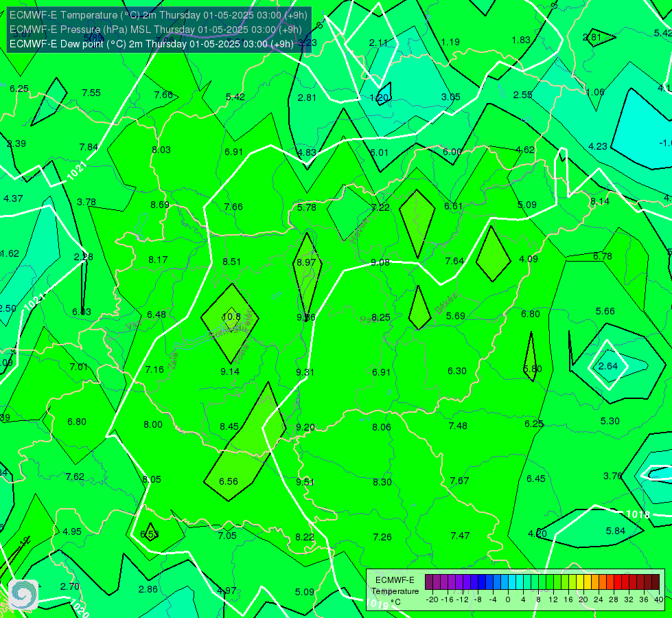Click the 7.64 map value
The width and height of the screenshot is (672, 618).
[454, 261]
